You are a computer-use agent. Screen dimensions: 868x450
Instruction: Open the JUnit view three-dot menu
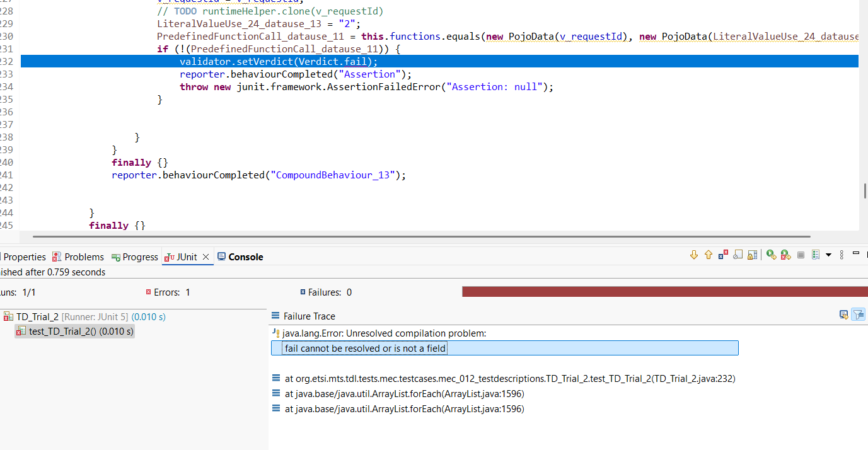point(842,255)
